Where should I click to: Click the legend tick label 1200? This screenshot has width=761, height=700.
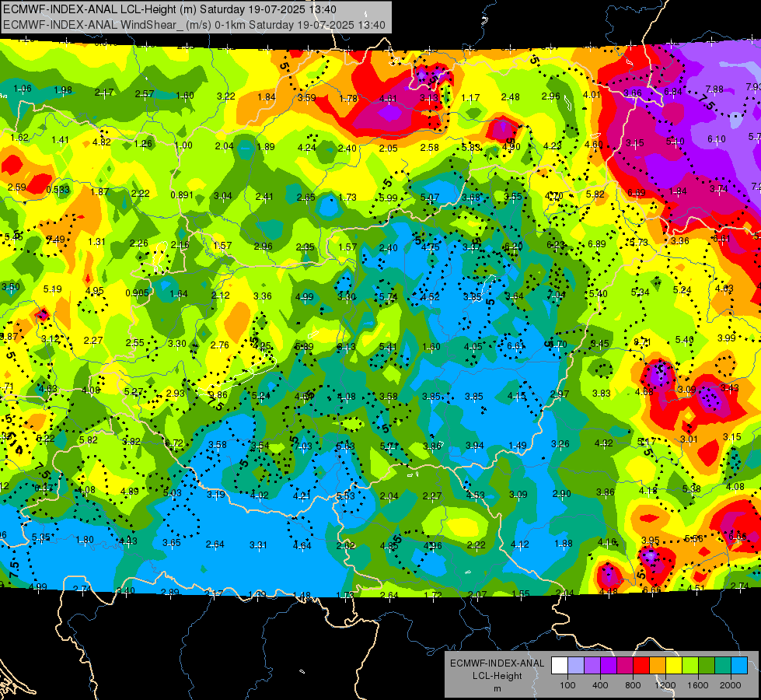pyautogui.click(x=665, y=685)
